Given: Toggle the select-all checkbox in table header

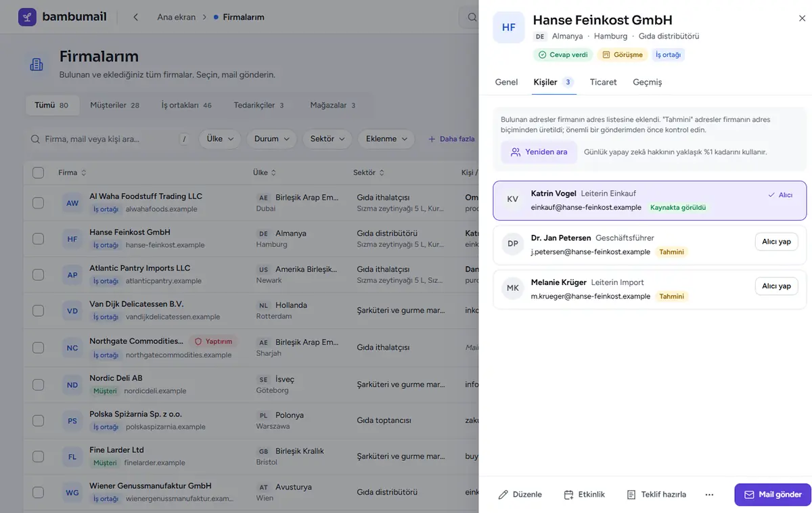Looking at the screenshot, I should [38, 173].
